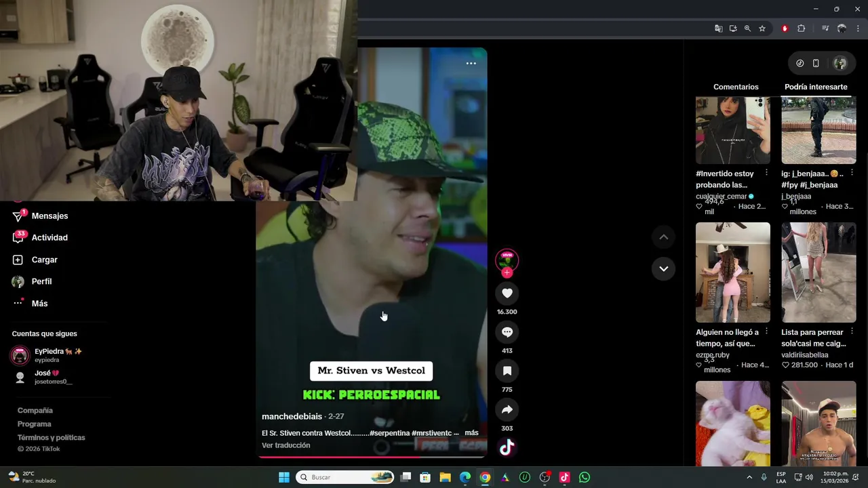Open the Chrome profile avatar
The image size is (868, 488).
tap(842, 28)
